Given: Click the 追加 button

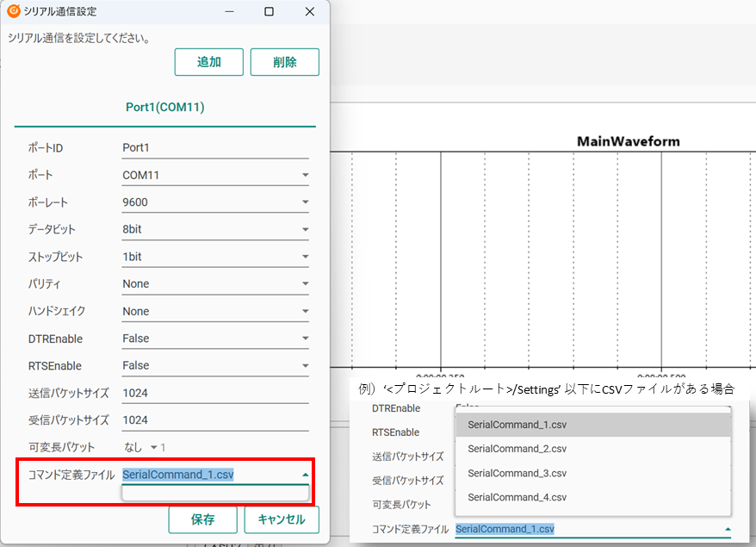Looking at the screenshot, I should 209,62.
